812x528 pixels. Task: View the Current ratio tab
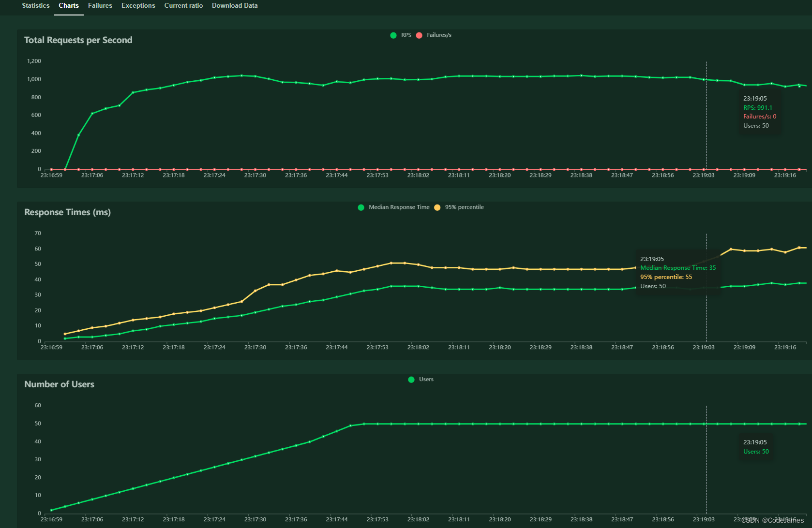click(x=183, y=6)
